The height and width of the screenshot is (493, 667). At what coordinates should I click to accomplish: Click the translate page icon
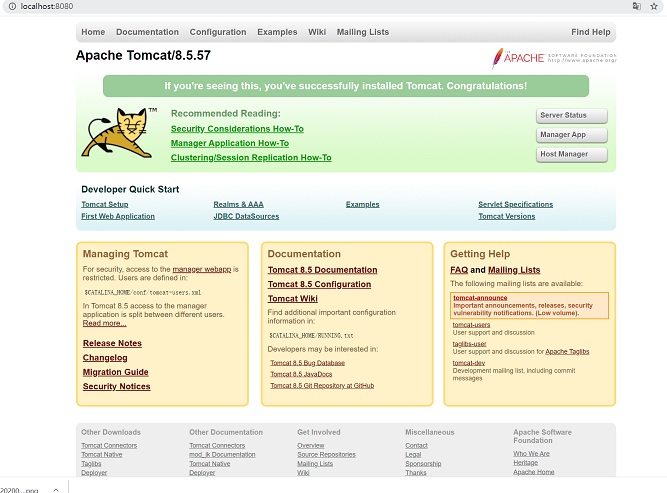(x=637, y=6)
